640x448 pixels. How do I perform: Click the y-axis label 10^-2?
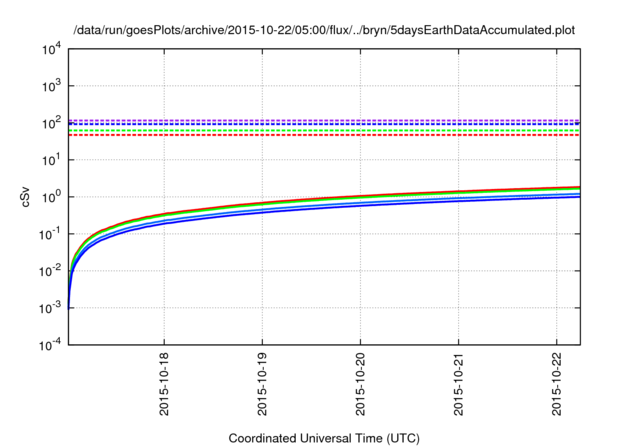(x=50, y=271)
